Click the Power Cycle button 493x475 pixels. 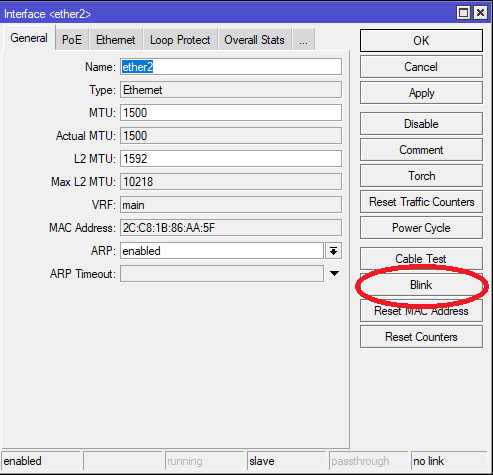coord(421,228)
